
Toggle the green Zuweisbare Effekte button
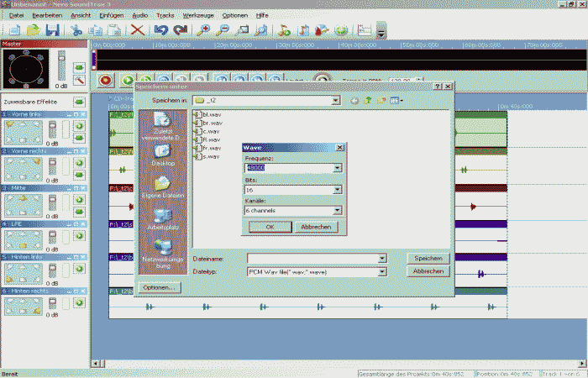pos(79,101)
